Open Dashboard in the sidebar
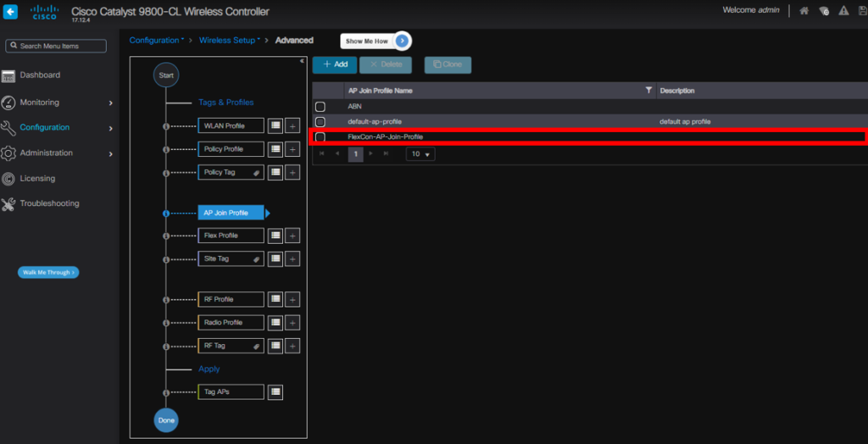The width and height of the screenshot is (868, 444). tap(40, 75)
